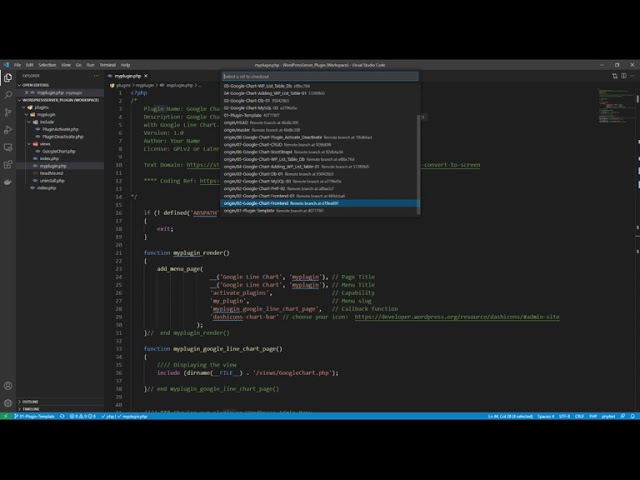Image resolution: width=640 pixels, height=480 pixels.
Task: Open the editor More Actions ellipsis
Action: (632, 76)
